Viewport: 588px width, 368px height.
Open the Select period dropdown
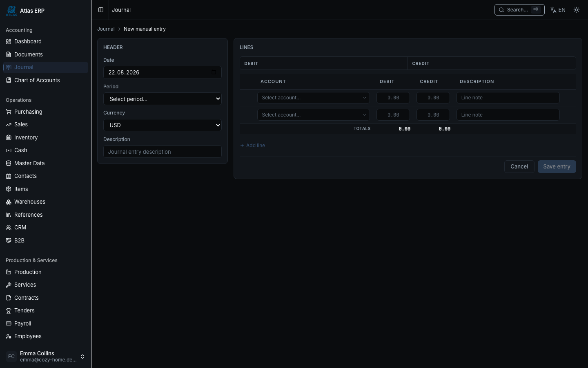(163, 99)
